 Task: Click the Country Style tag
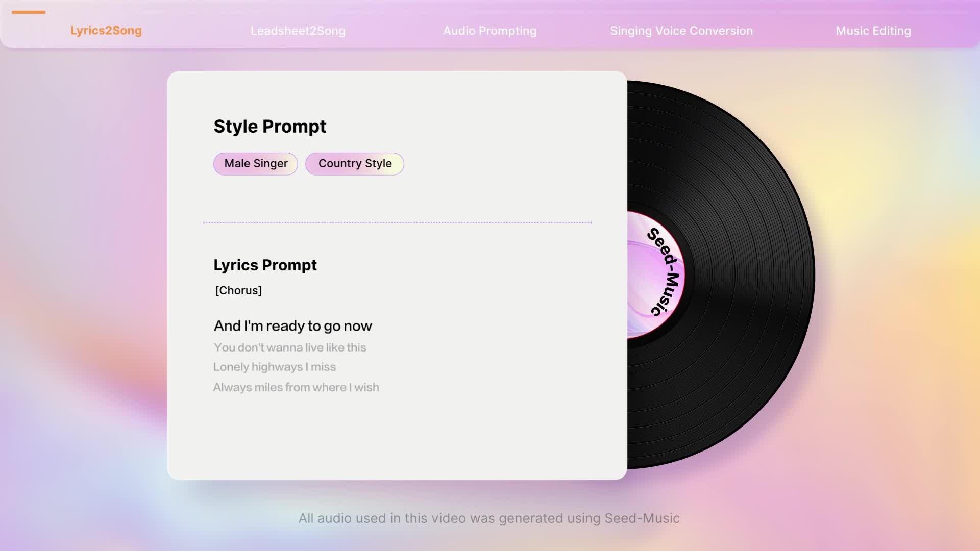[x=355, y=164]
